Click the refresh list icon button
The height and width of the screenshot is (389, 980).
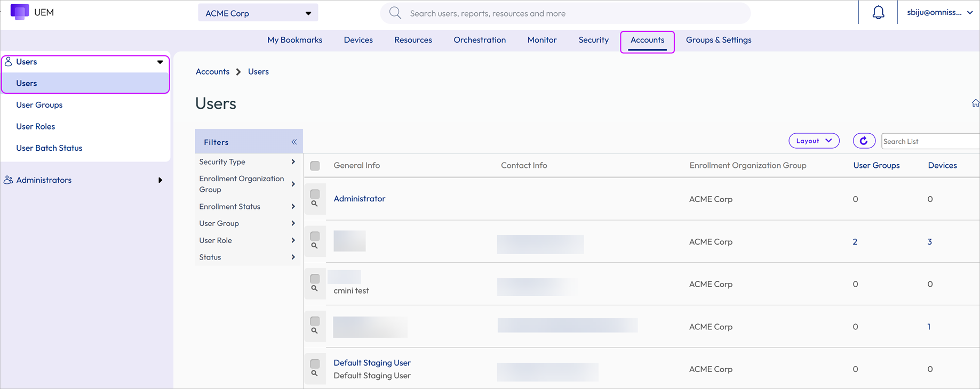(x=864, y=141)
